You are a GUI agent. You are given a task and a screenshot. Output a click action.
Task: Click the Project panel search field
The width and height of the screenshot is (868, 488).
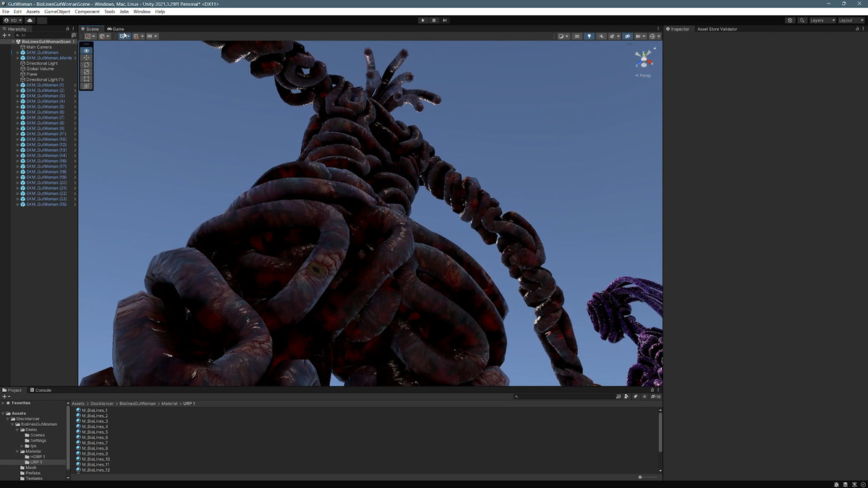click(x=564, y=396)
